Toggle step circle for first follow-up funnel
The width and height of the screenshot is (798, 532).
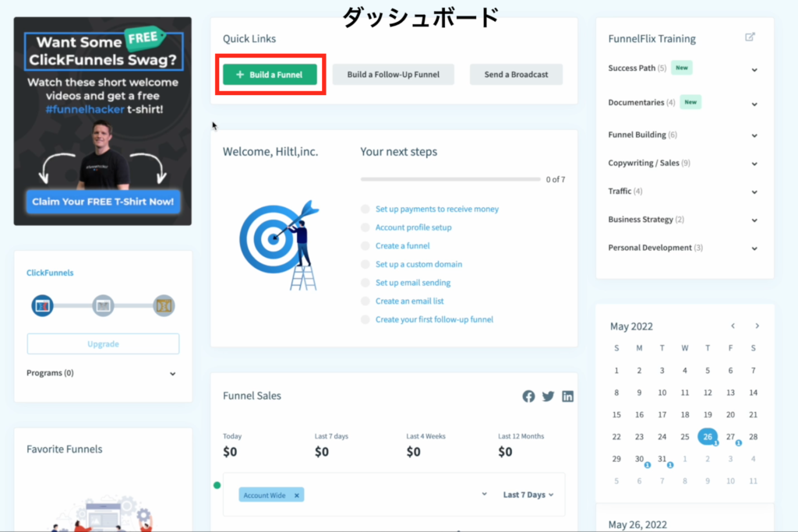click(x=365, y=319)
